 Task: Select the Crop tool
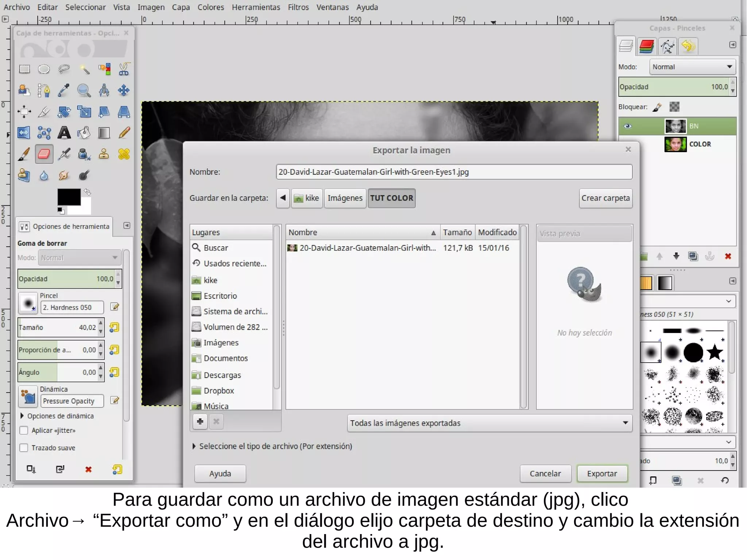coord(44,112)
